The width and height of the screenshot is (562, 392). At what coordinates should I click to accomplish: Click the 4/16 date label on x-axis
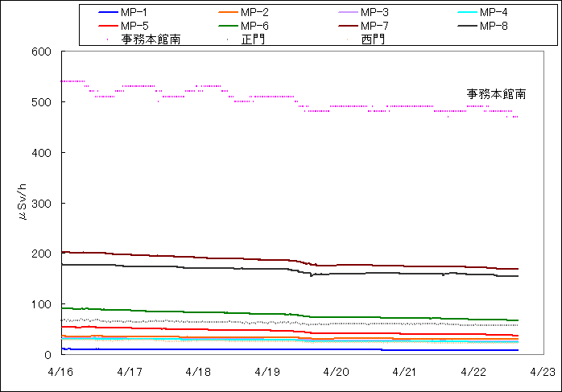pos(61,372)
